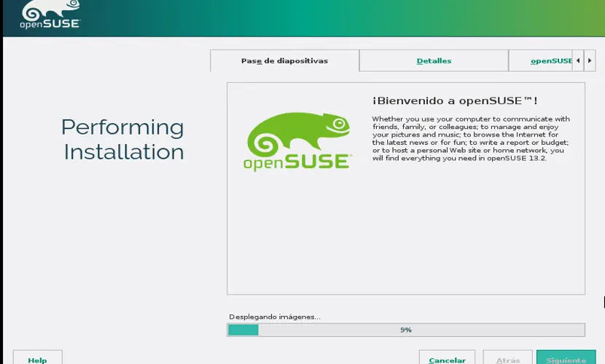Click the Performing Installation title
Screen dimensions: 605x364
122,139
